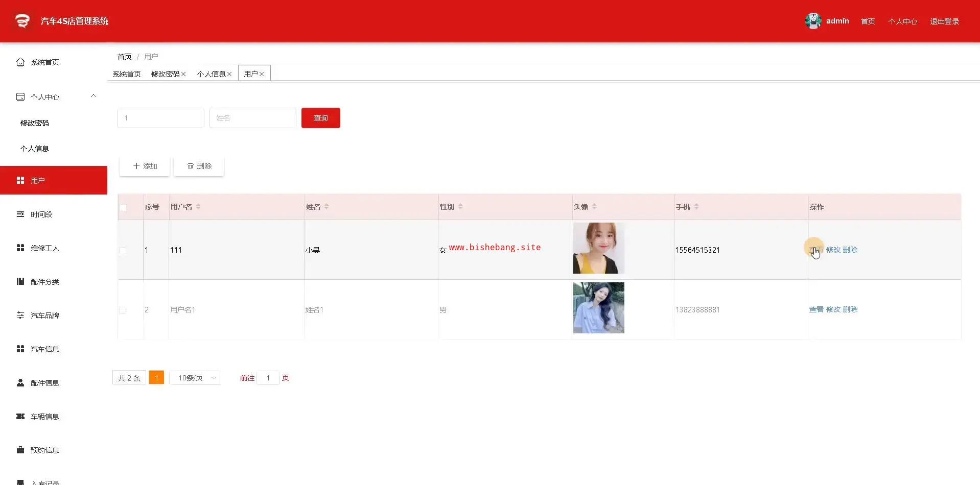Open 配件分类 via its sidebar icon
980x485 pixels.
click(x=20, y=282)
